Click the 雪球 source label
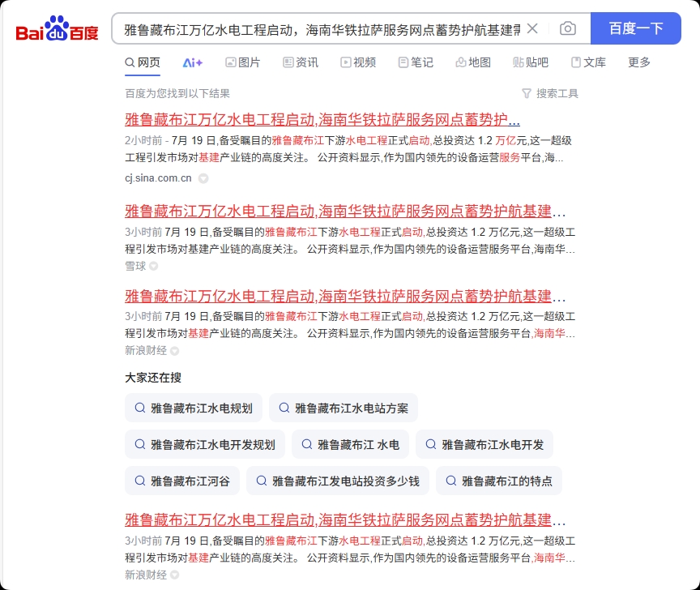 click(135, 266)
